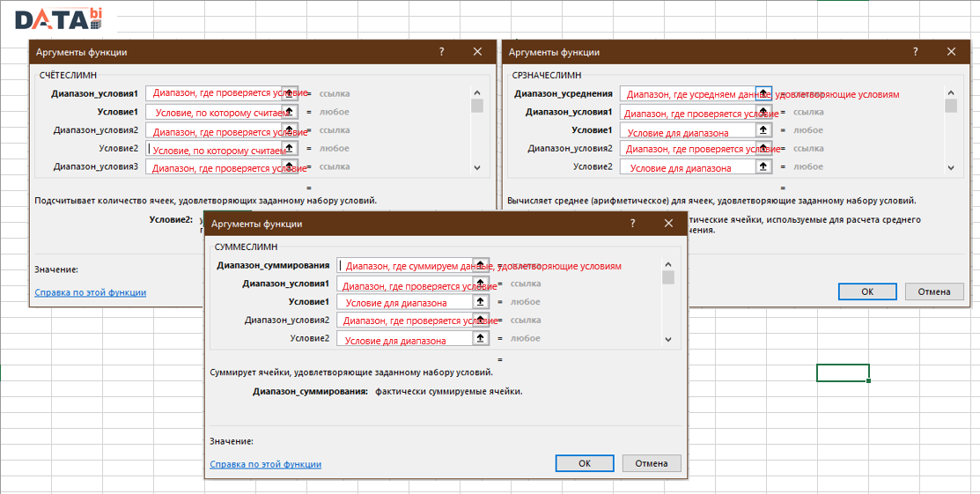Open help in the СУММЕСЛИМН dialog title bar

point(632,224)
